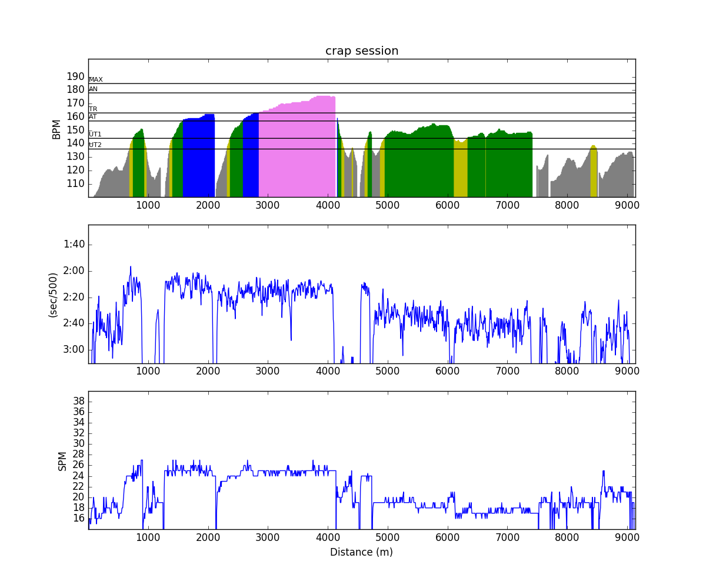
Task: Click the (sec/500) pace axis label
Action: [54, 295]
